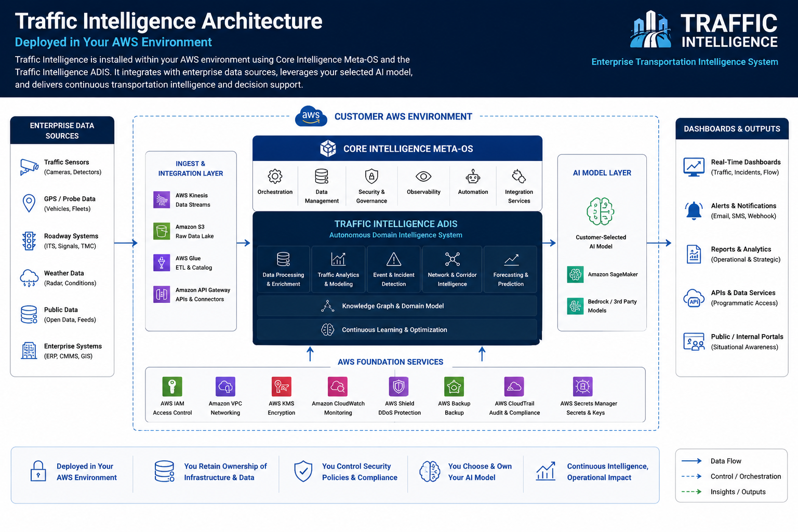Screen dimensions: 798x532
Task: Open the Knowledge Graph & Domain Model bar
Action: tap(397, 306)
